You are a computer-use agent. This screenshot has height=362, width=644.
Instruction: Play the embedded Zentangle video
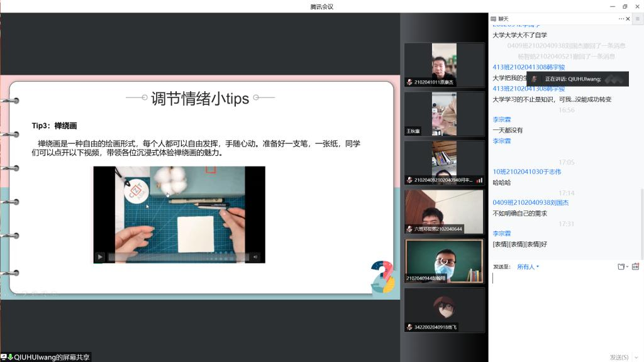[x=99, y=256]
